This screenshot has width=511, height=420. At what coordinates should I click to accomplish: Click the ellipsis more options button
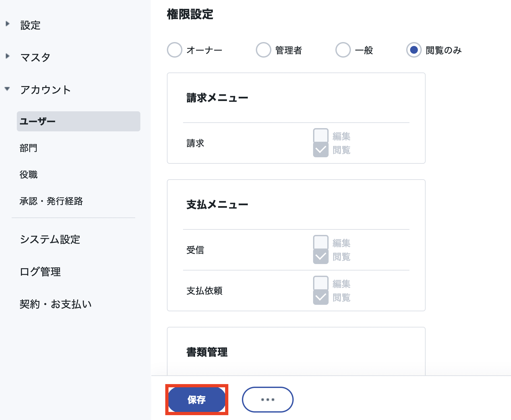click(x=268, y=400)
